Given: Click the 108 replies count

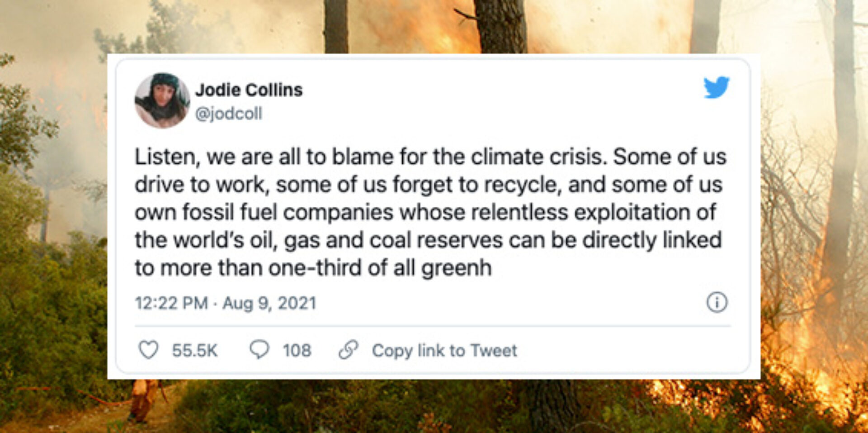Looking at the screenshot, I should pos(297,349).
